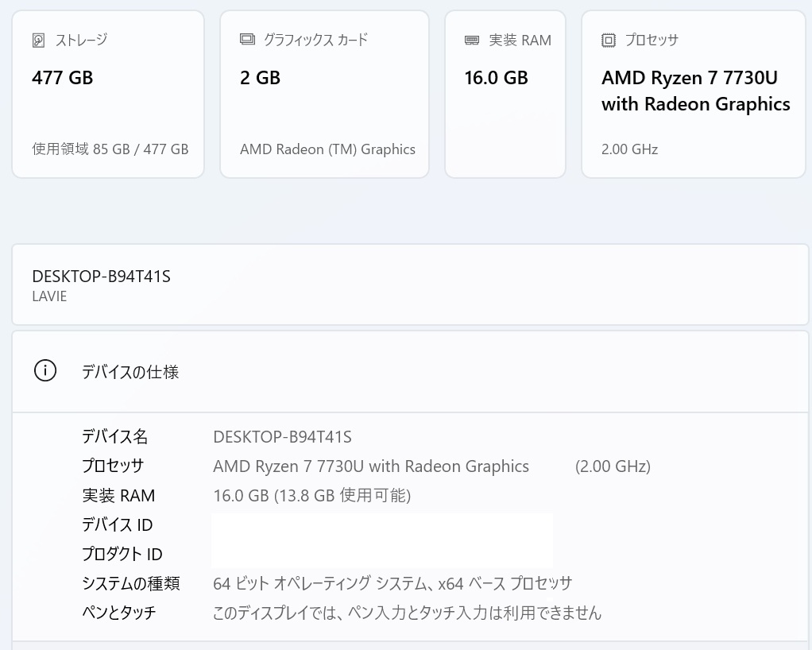The height and width of the screenshot is (650, 812).
Task: Select the DESKTOP-B94T41S PC name heading
Action: [x=101, y=277]
